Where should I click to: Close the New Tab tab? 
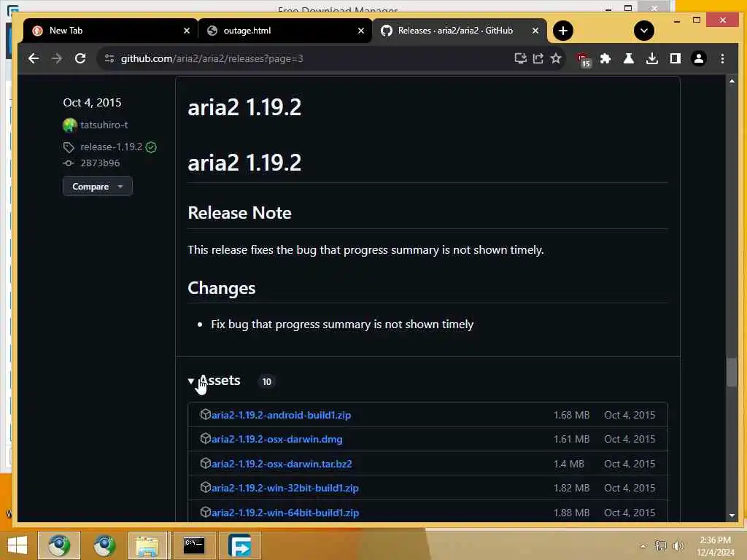(x=186, y=31)
